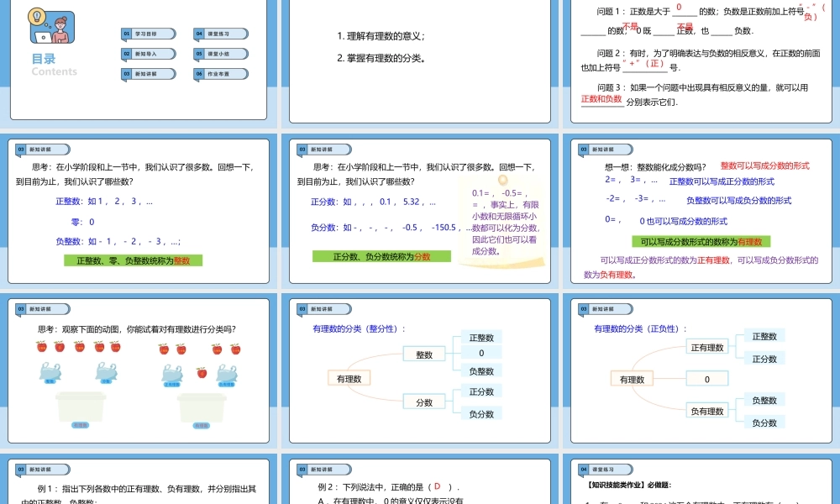Click the title 有理数的分类 (整分性)
This screenshot has width=840, height=504.
[x=359, y=328]
